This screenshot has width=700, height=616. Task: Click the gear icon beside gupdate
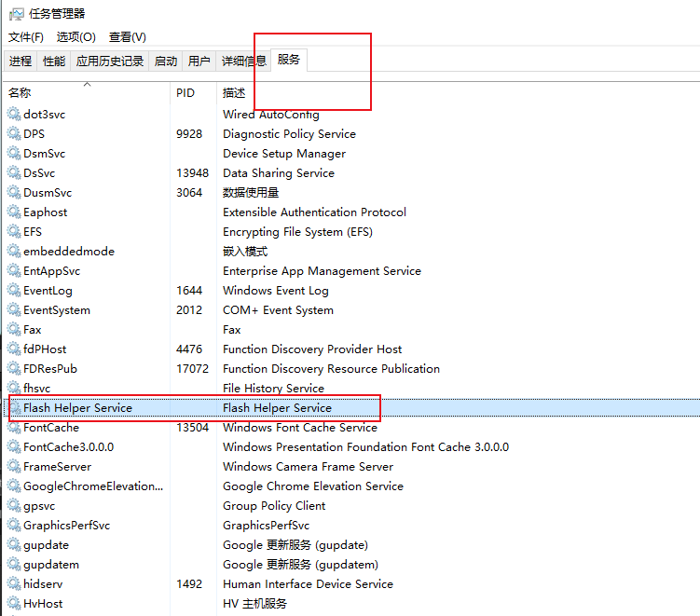(14, 545)
